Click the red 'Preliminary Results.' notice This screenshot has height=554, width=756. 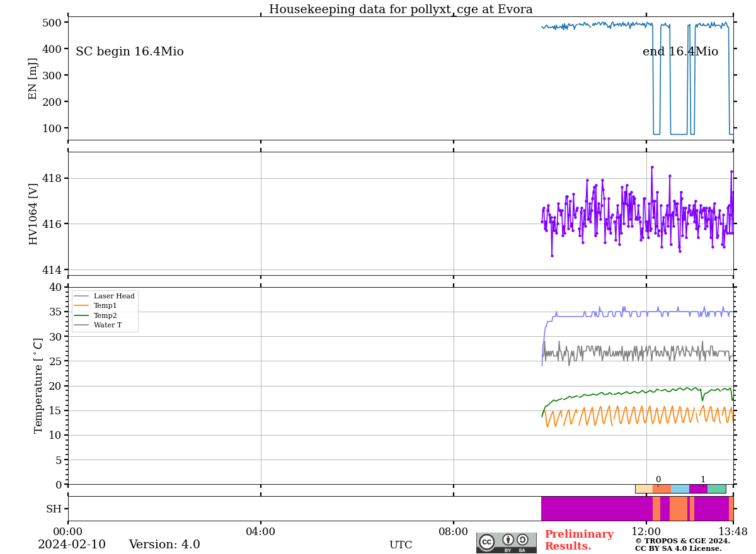pyautogui.click(x=579, y=540)
